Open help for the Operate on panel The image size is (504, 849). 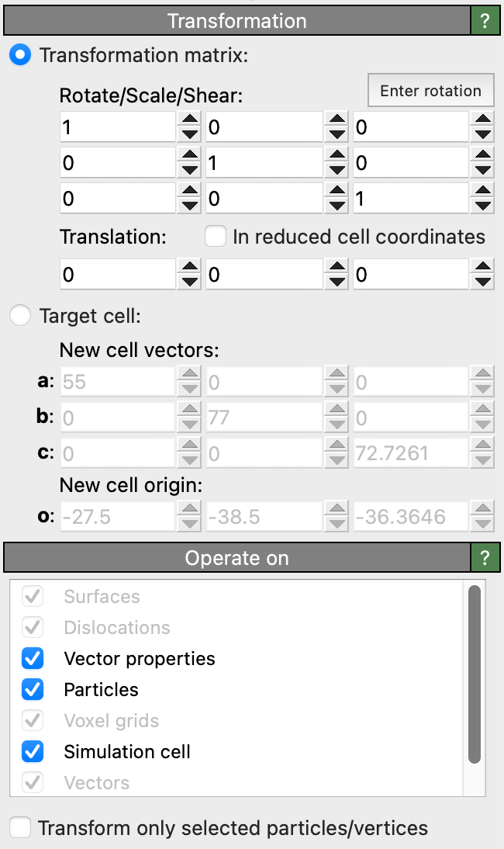coord(485,558)
